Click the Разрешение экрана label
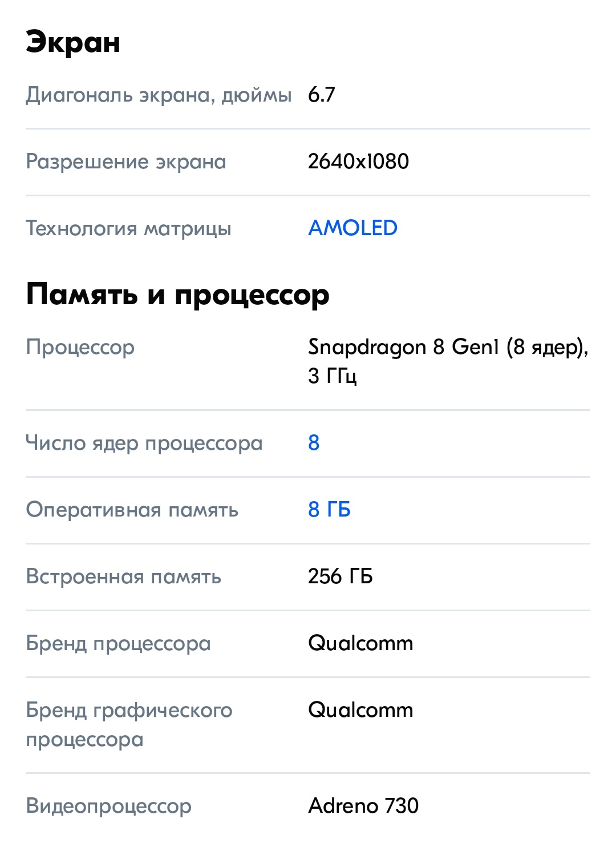This screenshot has width=616, height=843. coord(126,162)
